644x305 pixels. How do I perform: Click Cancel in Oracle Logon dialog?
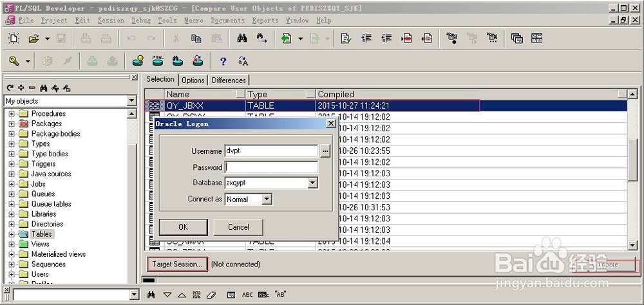point(239,227)
